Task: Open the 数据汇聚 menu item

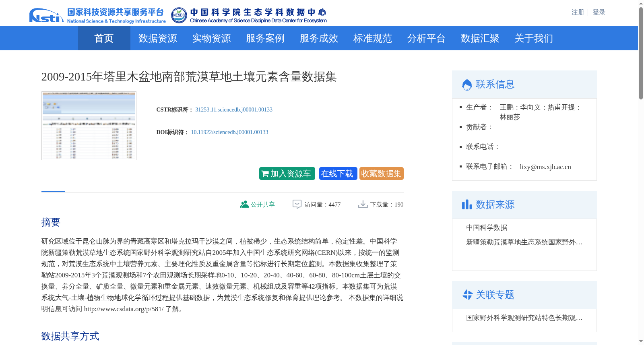Action: pyautogui.click(x=480, y=38)
